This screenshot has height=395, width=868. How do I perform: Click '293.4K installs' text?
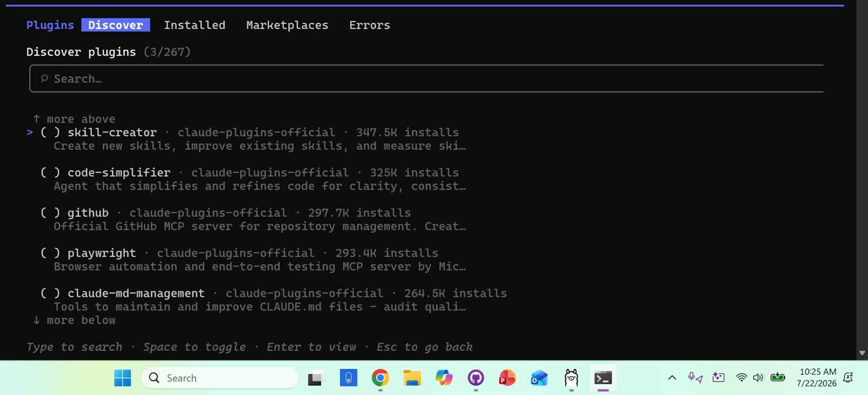[x=387, y=253]
